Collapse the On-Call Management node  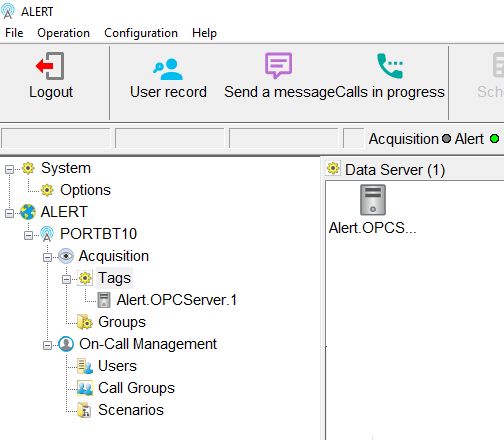pyautogui.click(x=47, y=345)
